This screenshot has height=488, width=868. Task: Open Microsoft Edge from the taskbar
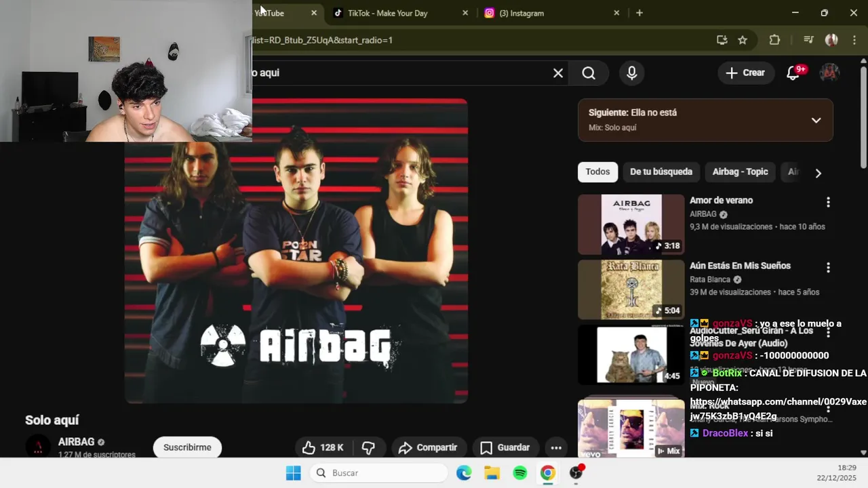tap(464, 473)
